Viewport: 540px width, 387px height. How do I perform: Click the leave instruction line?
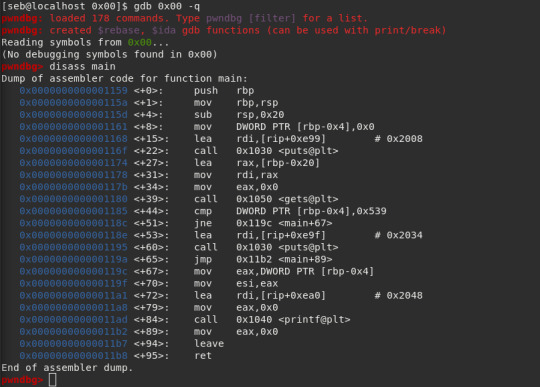[122, 344]
